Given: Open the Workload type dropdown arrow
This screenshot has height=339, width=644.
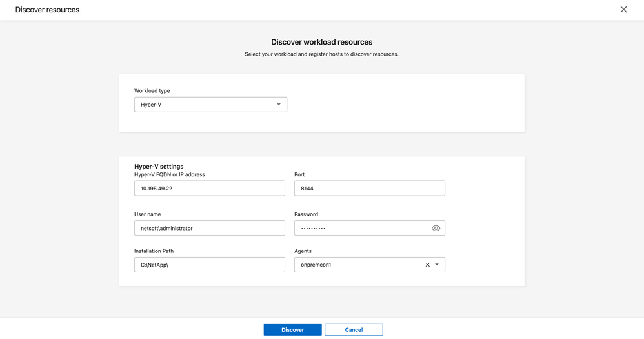Looking at the screenshot, I should [x=279, y=105].
